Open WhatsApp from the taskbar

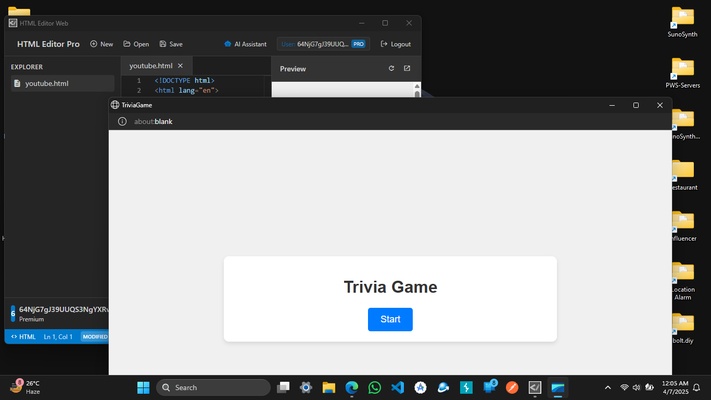coord(375,387)
